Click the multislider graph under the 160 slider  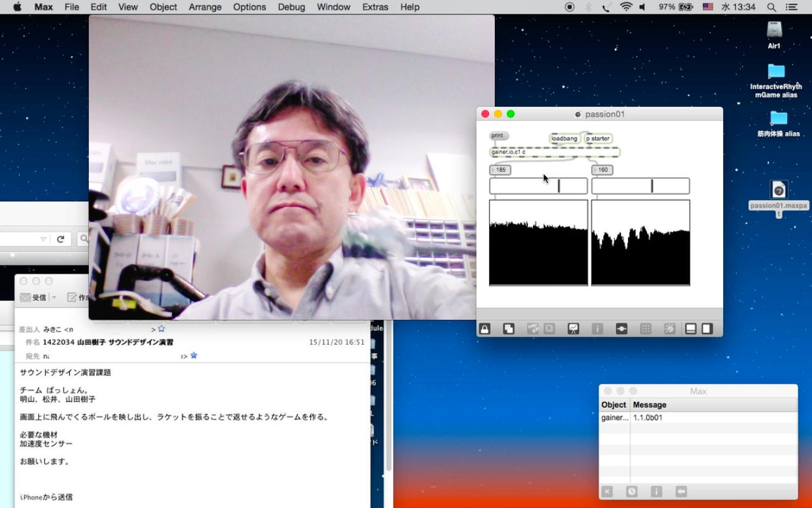(x=641, y=243)
